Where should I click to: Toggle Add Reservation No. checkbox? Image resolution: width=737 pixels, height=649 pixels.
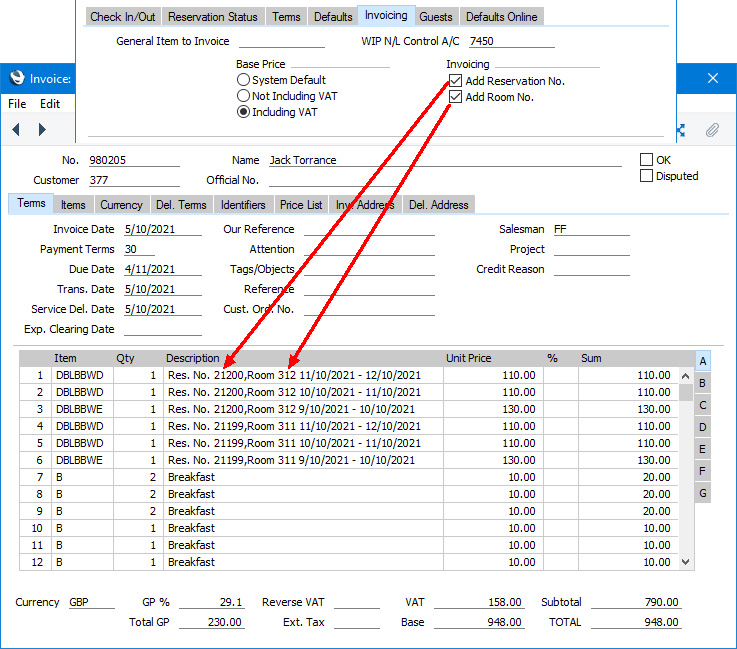coord(455,81)
